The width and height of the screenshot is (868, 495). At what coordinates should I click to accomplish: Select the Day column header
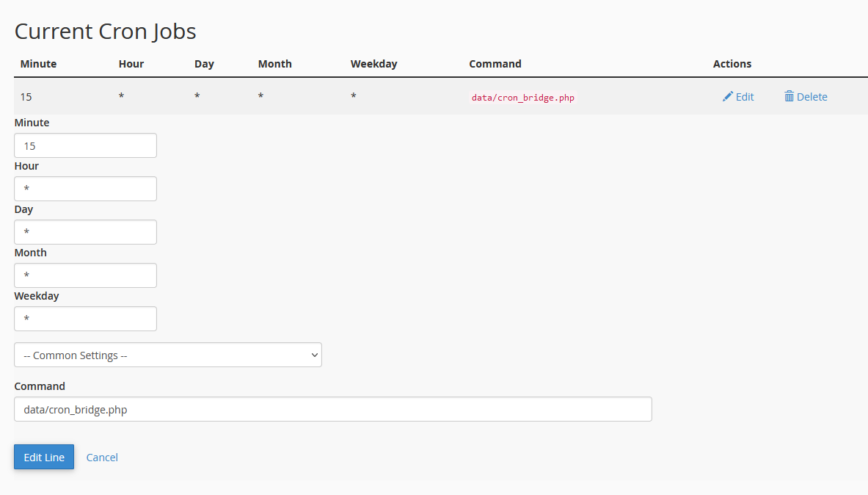(x=204, y=64)
